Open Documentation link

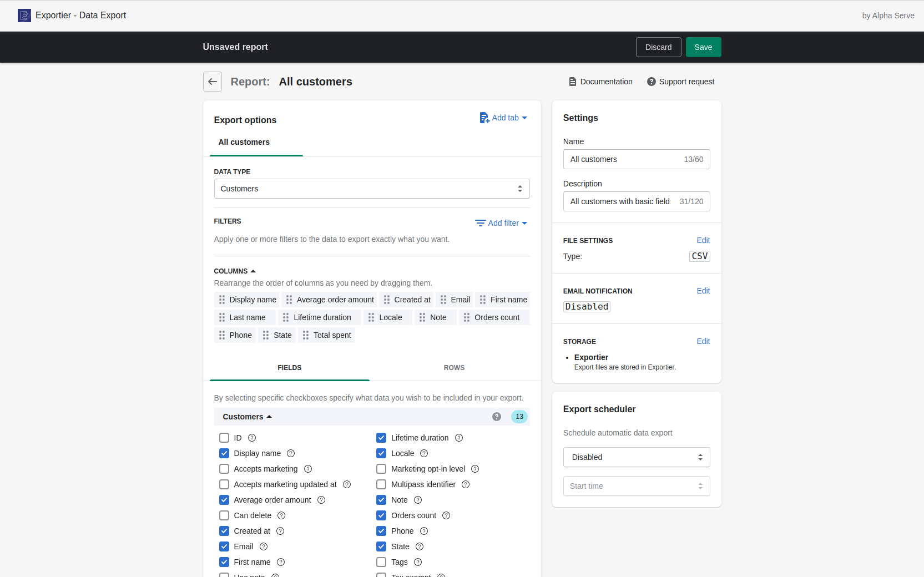click(x=600, y=82)
